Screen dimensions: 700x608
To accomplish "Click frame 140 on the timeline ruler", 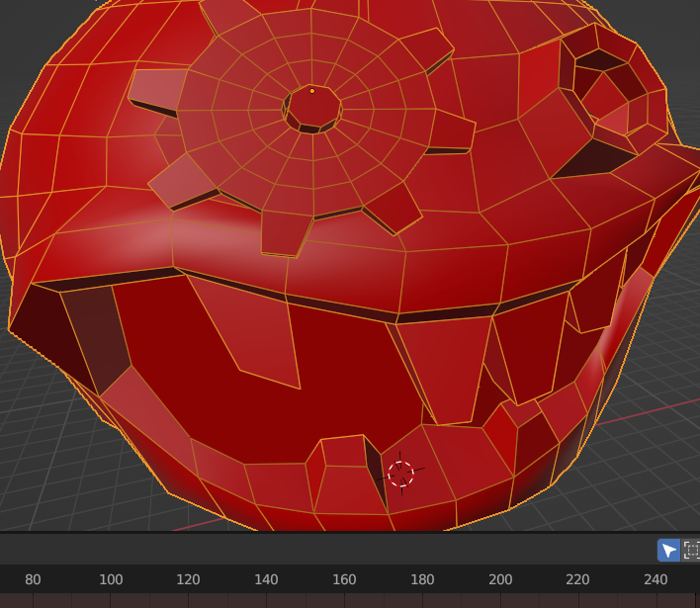I will coord(266,579).
